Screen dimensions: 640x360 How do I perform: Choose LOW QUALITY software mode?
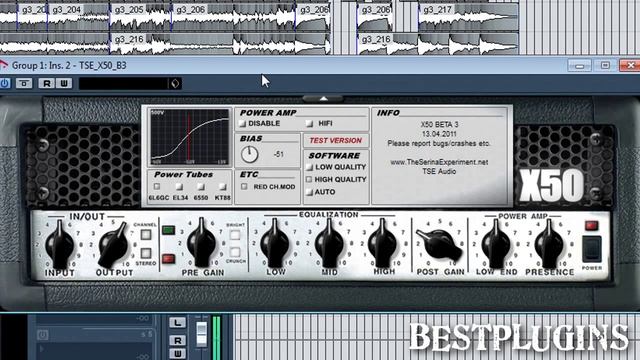[x=309, y=167]
